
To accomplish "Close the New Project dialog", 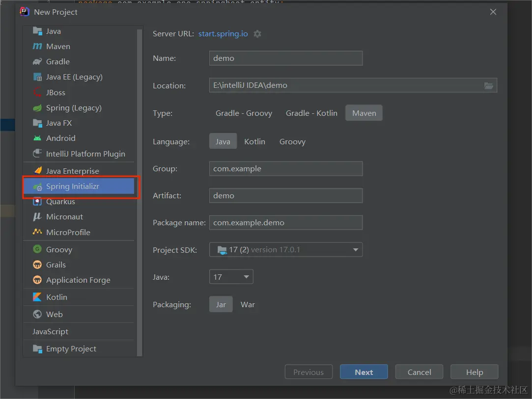I will point(493,12).
